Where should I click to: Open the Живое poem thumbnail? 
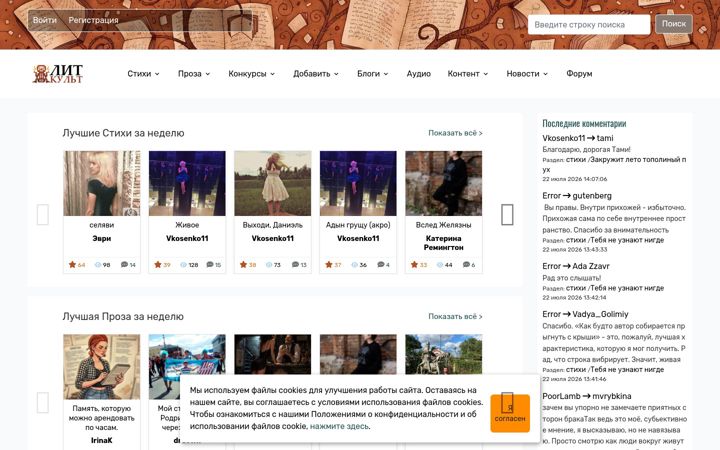tap(187, 183)
